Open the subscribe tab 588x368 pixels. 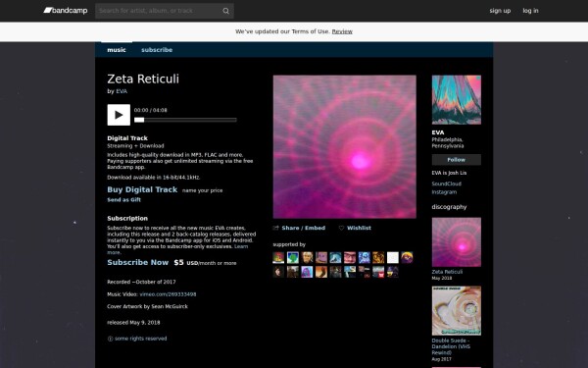click(x=157, y=50)
